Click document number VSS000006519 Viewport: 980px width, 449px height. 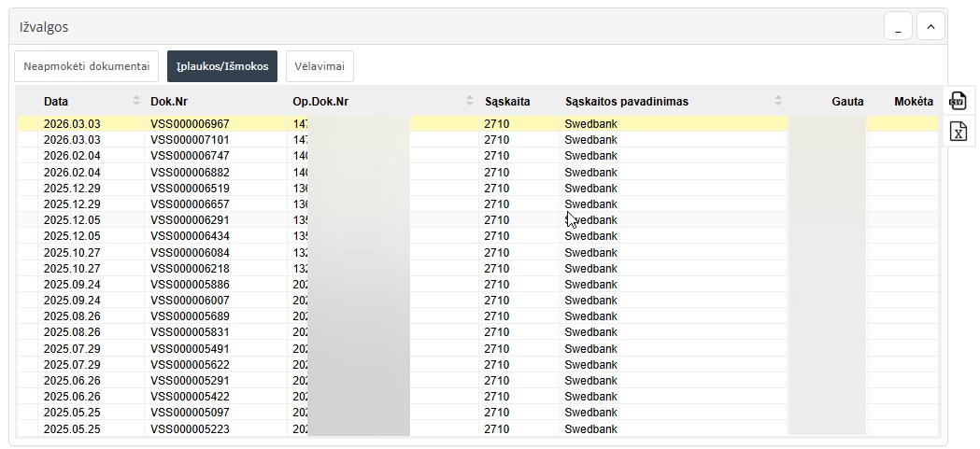tap(190, 188)
